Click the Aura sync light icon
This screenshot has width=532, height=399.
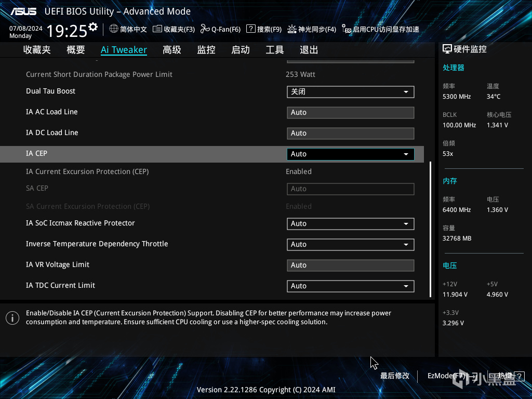[x=292, y=29]
